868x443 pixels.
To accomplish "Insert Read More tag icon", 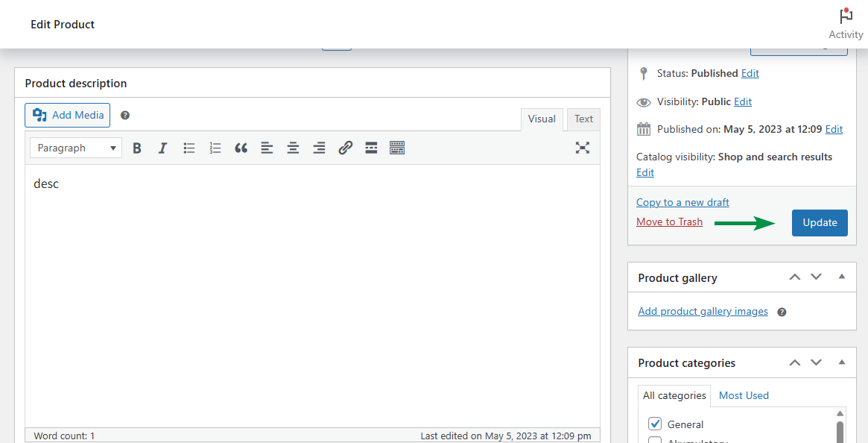I will pos(372,148).
